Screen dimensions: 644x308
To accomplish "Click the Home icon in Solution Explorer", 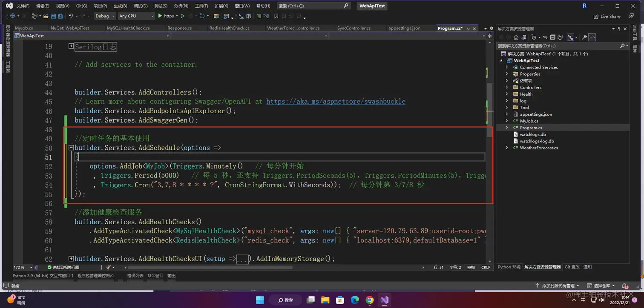I will click(516, 37).
